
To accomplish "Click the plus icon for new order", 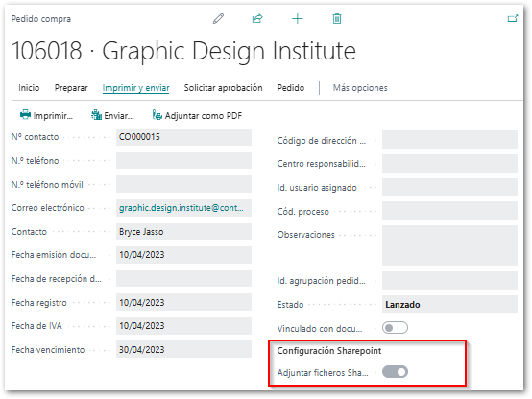I will 298,18.
